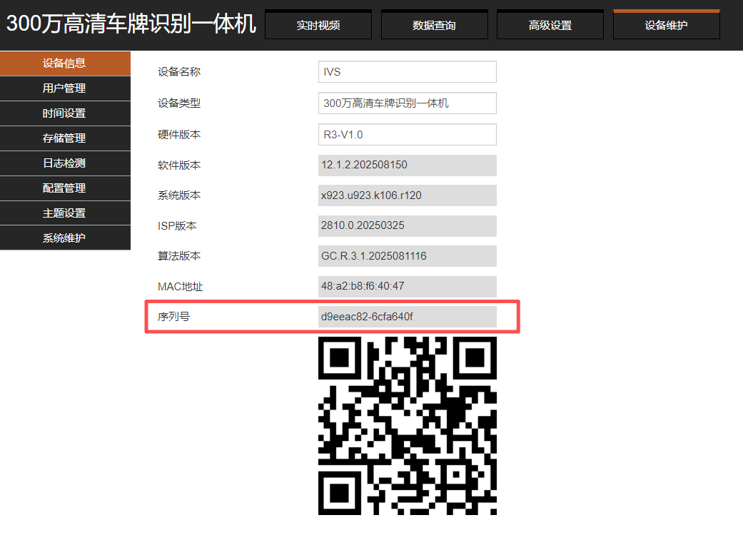Select 日志检测 sidebar entry
This screenshot has width=743, height=560.
tap(65, 163)
